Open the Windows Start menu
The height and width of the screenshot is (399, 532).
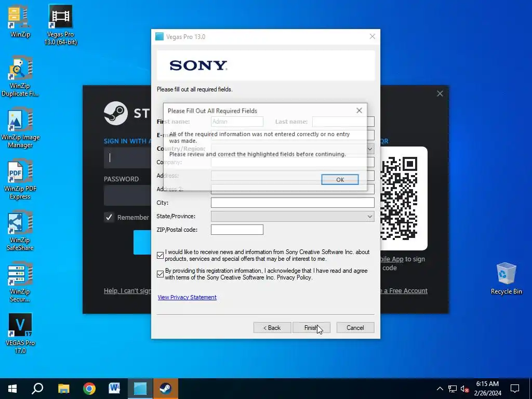point(12,389)
